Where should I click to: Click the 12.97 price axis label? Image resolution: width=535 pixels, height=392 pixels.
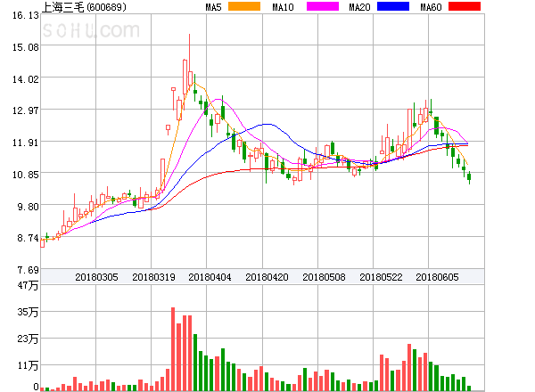coord(26,110)
